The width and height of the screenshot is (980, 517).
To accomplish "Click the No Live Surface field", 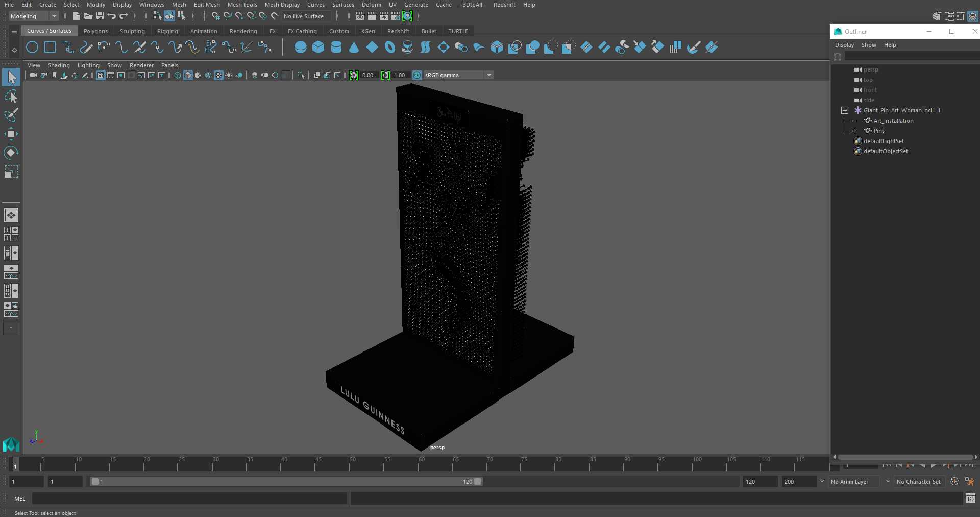I will point(306,16).
